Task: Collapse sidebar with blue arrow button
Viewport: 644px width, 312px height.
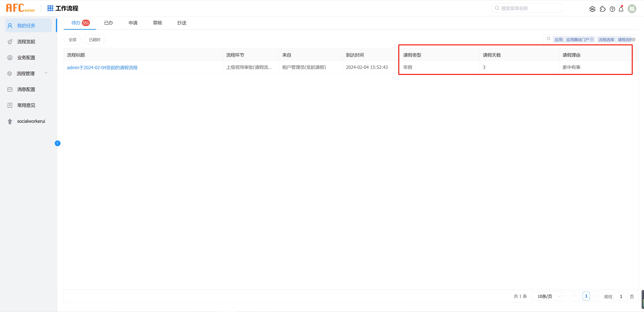Action: click(x=57, y=143)
